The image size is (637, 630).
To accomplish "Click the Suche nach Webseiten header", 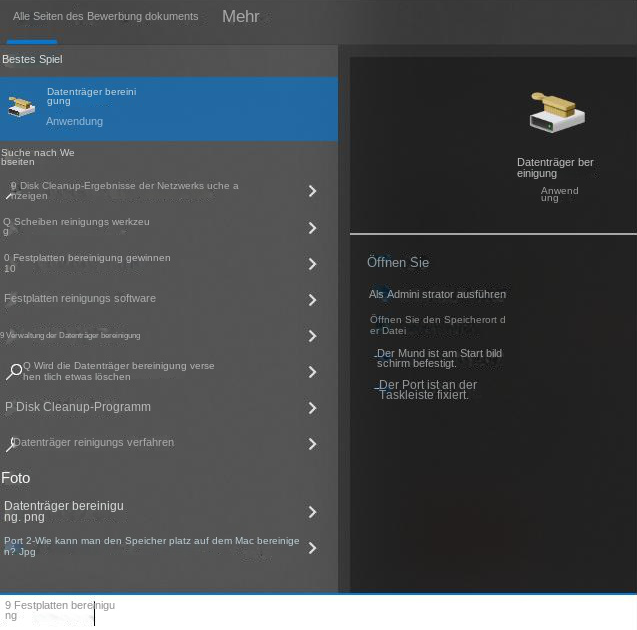I will click(37, 157).
